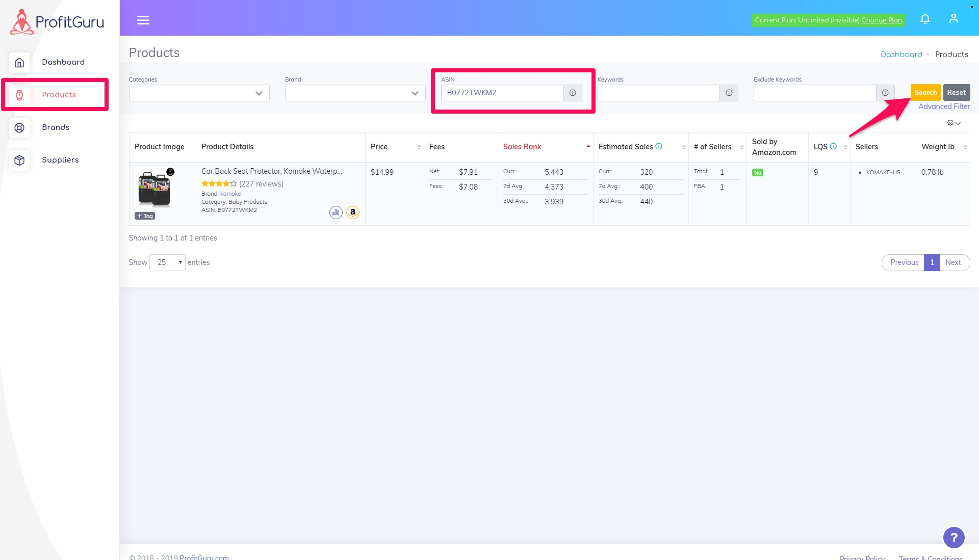Image resolution: width=979 pixels, height=560 pixels.
Task: Sort by Estimated Sales column arrows
Action: tap(684, 147)
